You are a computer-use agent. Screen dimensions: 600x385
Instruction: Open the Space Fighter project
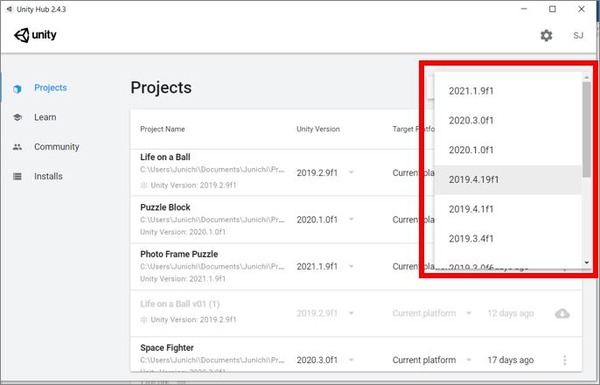click(x=167, y=348)
